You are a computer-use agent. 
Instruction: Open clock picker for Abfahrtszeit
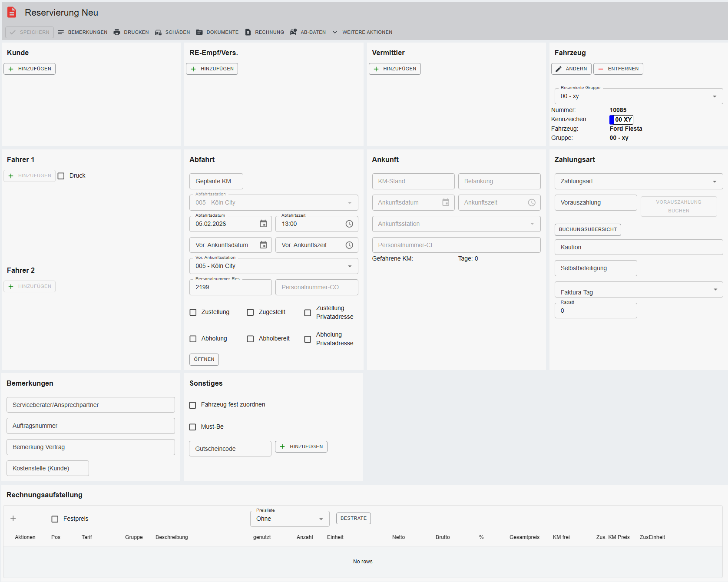coord(349,224)
